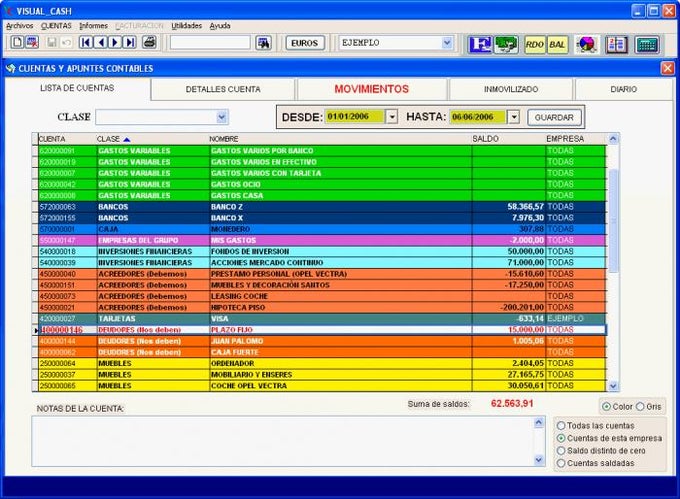The height and width of the screenshot is (499, 680).
Task: Click the GUARDAR button
Action: pos(554,117)
